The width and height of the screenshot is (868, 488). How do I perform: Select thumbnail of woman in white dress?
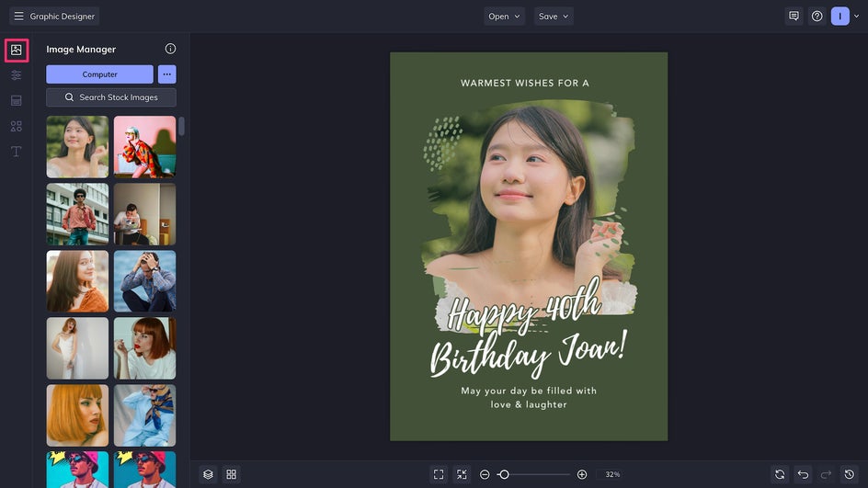click(x=77, y=348)
